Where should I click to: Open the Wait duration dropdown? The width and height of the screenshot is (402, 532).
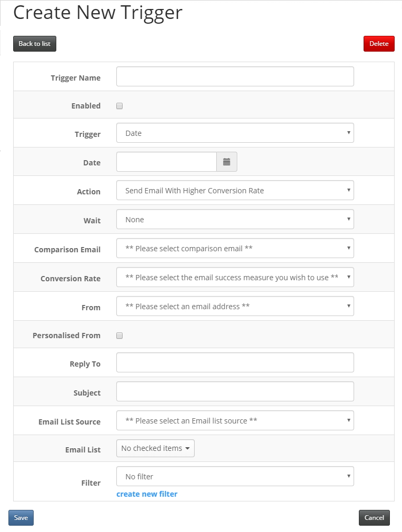point(235,219)
